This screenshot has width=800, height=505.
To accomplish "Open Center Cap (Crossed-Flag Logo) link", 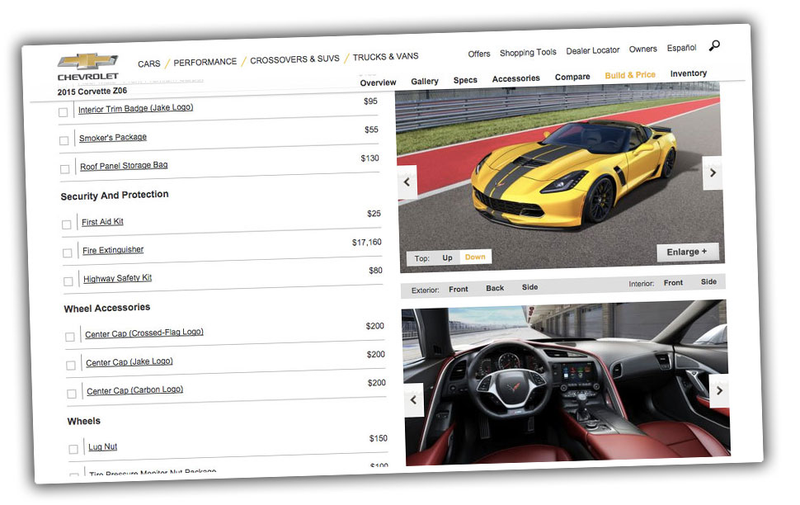I will [144, 333].
